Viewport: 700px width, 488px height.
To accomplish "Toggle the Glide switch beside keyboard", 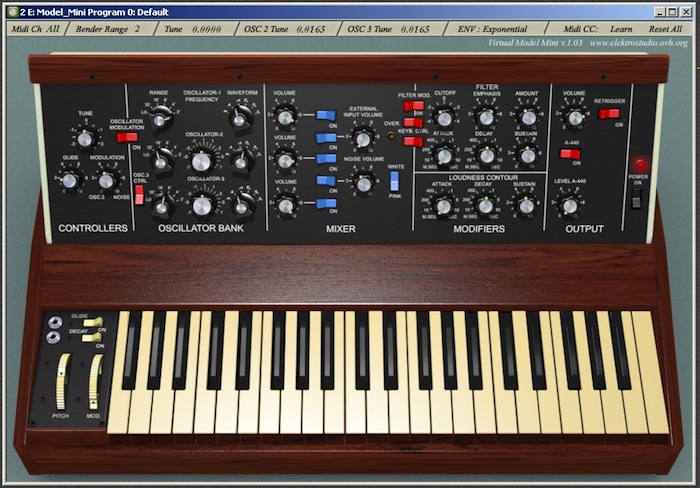I will (x=93, y=322).
